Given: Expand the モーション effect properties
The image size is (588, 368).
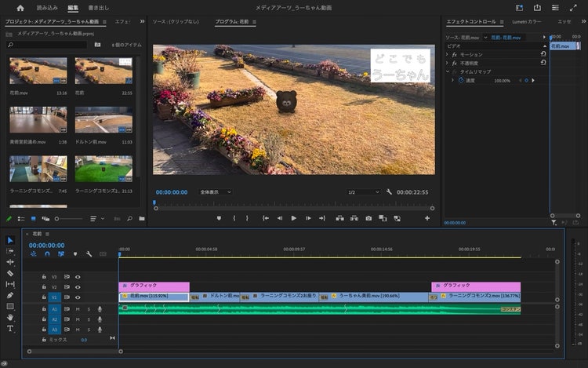Looking at the screenshot, I should tap(447, 54).
